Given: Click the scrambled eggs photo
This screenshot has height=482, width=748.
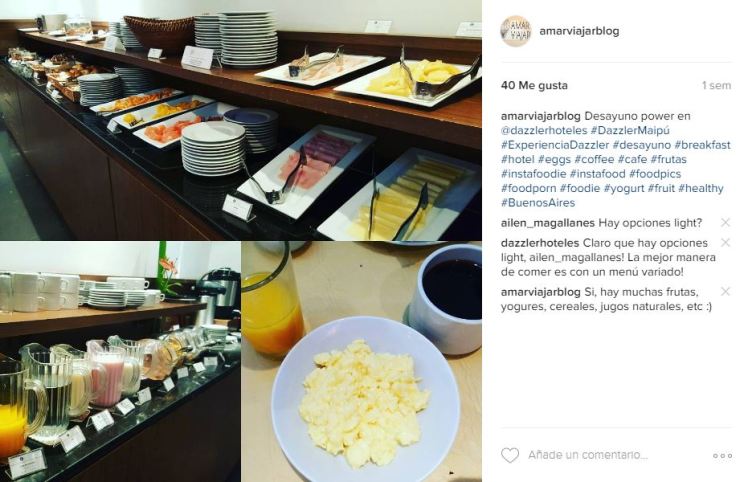Looking at the screenshot, I should click(362, 362).
